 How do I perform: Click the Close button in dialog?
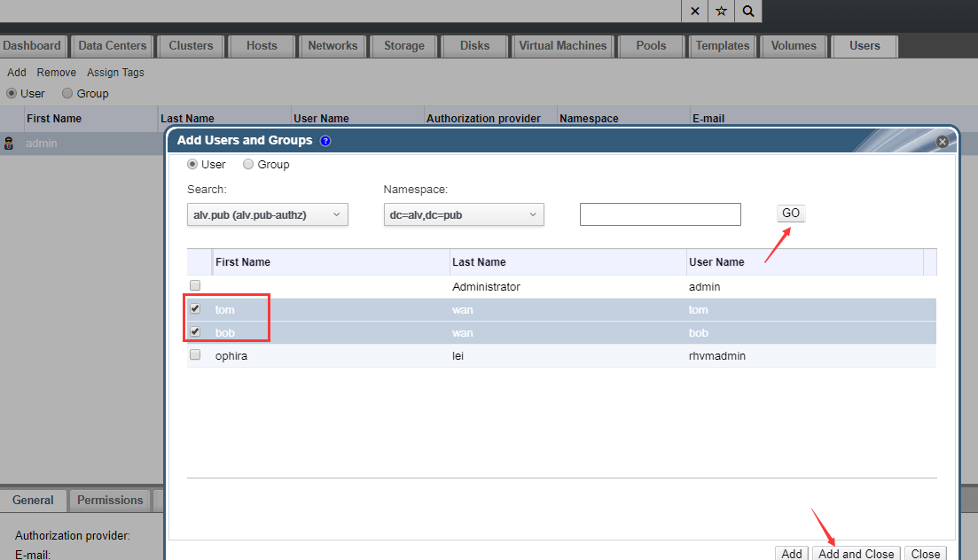click(926, 554)
